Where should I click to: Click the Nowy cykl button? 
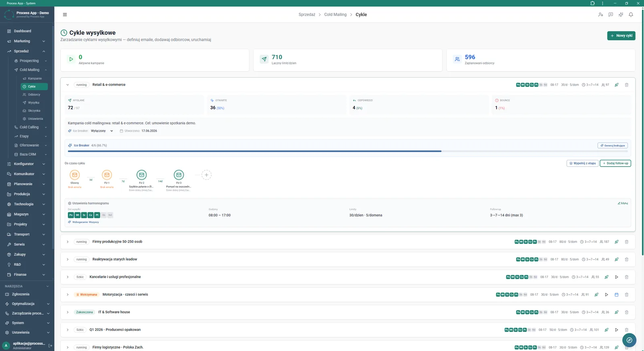pyautogui.click(x=621, y=36)
